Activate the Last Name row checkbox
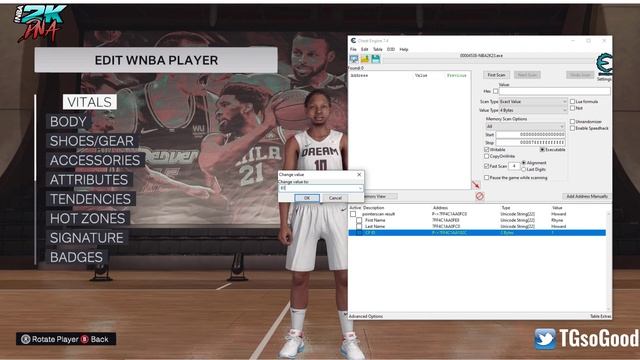 359,226
